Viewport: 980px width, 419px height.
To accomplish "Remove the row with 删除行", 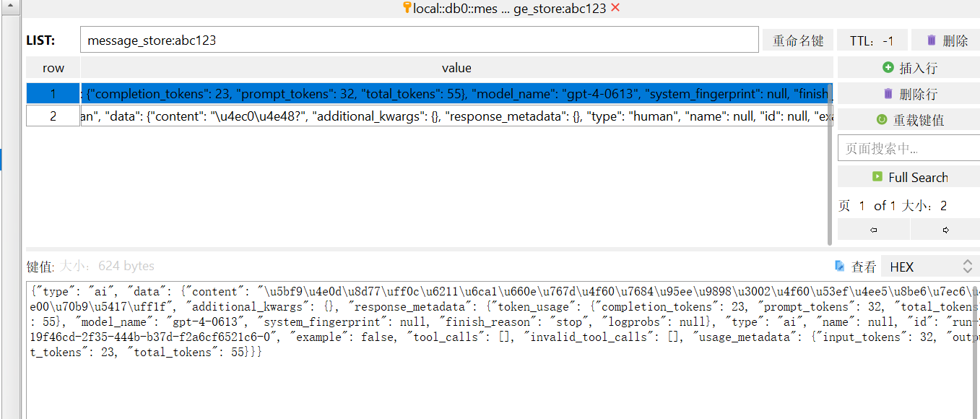I will 909,94.
